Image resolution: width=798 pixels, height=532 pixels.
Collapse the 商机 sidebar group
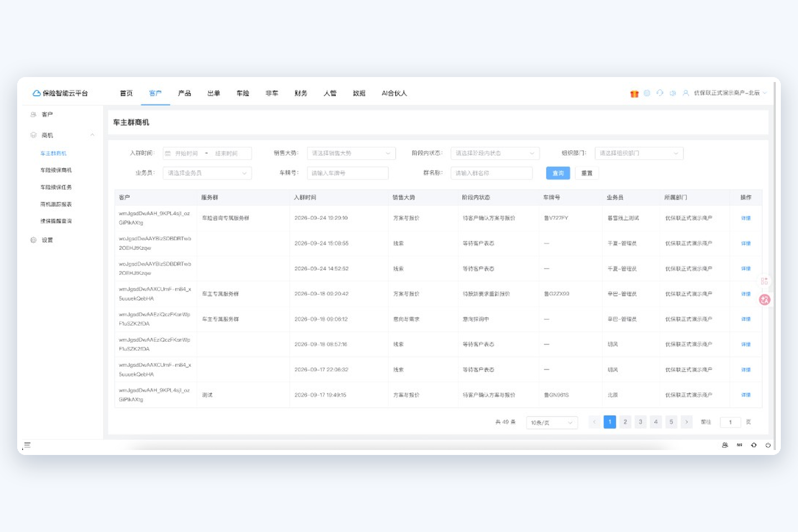tap(93, 135)
